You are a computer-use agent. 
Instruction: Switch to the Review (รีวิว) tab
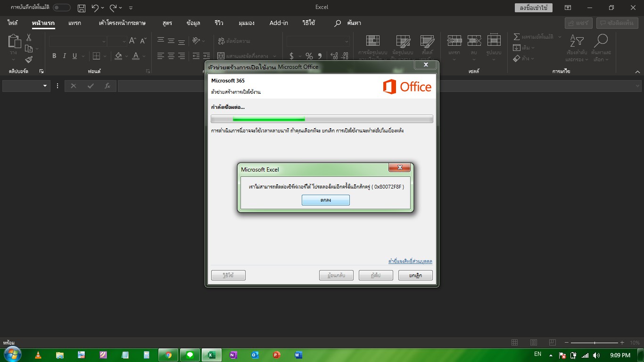(x=219, y=23)
